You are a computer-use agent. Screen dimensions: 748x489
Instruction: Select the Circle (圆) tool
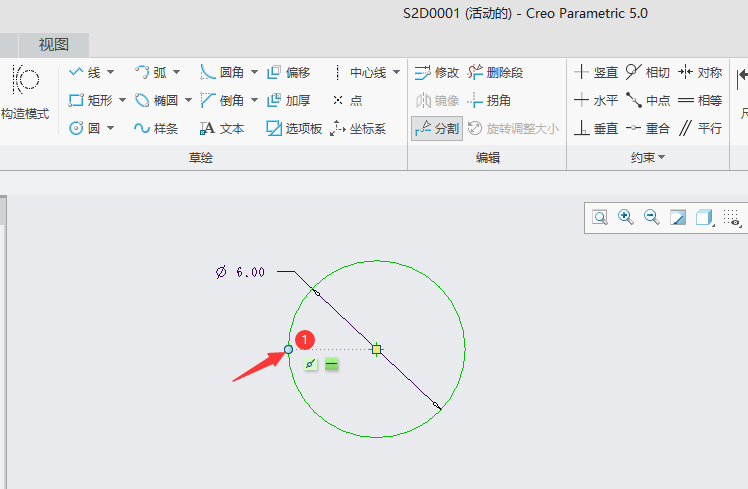[84, 128]
